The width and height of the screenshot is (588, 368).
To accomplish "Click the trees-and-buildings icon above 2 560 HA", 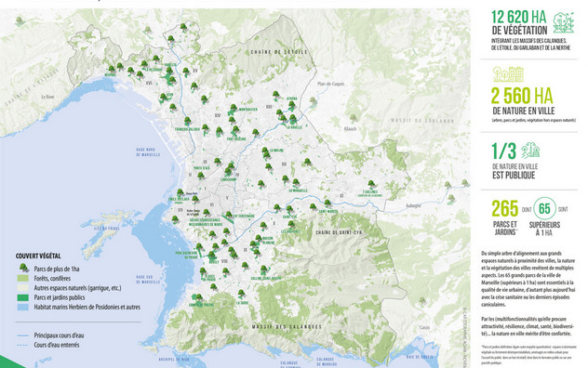I will 508,74.
